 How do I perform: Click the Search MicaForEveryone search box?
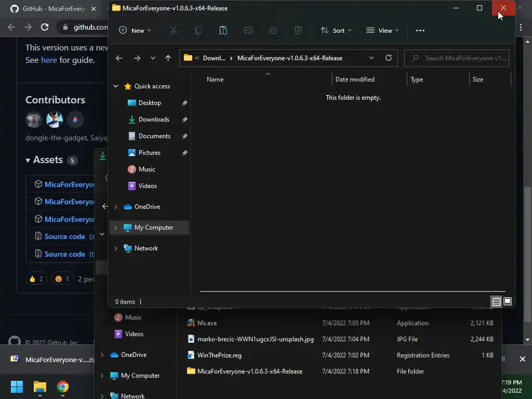[x=457, y=58]
